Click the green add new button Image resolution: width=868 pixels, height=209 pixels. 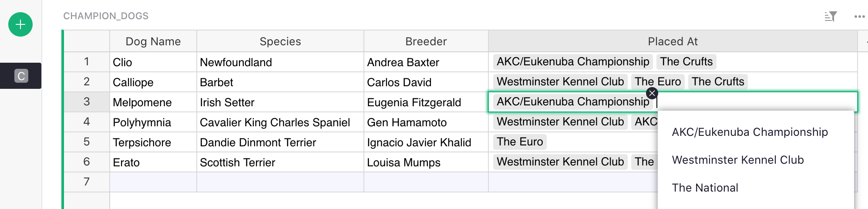pyautogui.click(x=20, y=24)
